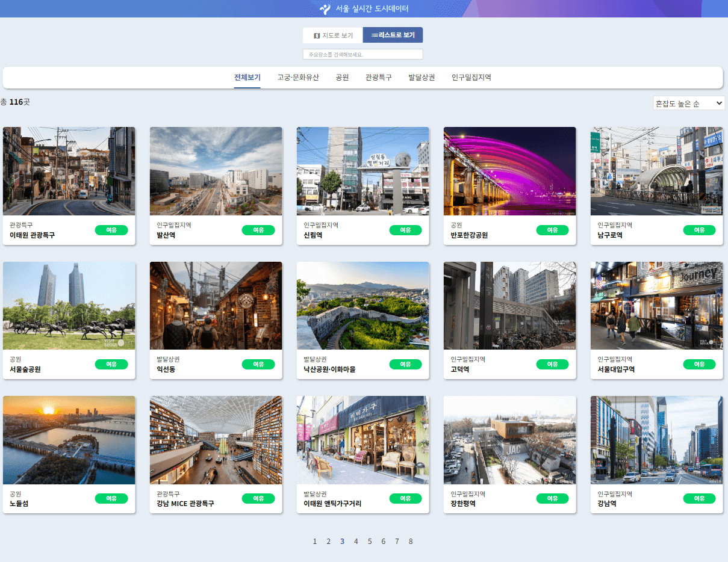Open the 강남역 photo thumbnail

(x=657, y=440)
